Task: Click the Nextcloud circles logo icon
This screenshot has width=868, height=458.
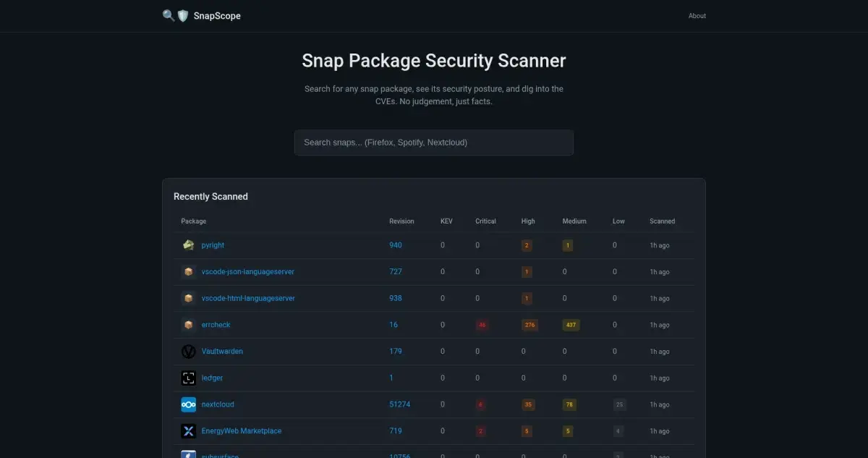Action: pyautogui.click(x=189, y=404)
